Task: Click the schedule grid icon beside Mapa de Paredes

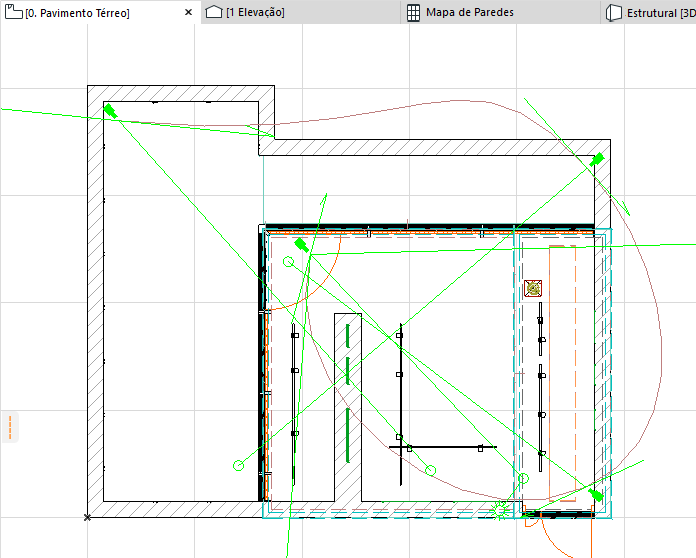Action: coord(413,12)
